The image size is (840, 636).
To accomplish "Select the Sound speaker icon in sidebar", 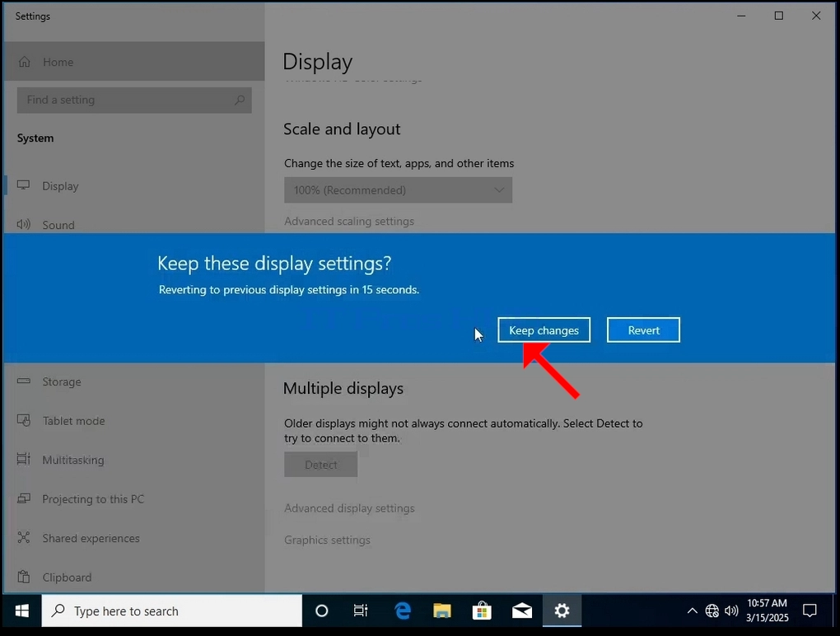I will pos(24,225).
